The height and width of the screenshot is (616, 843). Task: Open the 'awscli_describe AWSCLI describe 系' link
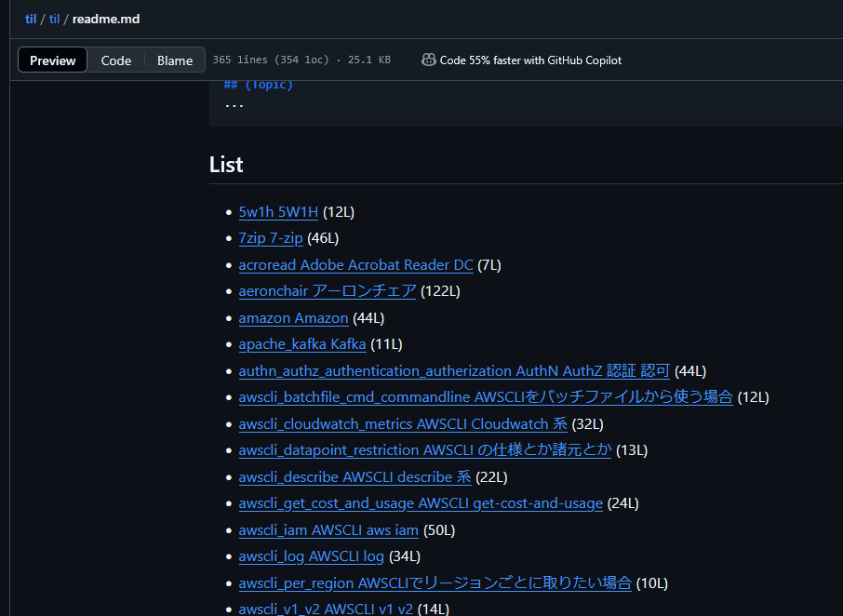coord(355,477)
